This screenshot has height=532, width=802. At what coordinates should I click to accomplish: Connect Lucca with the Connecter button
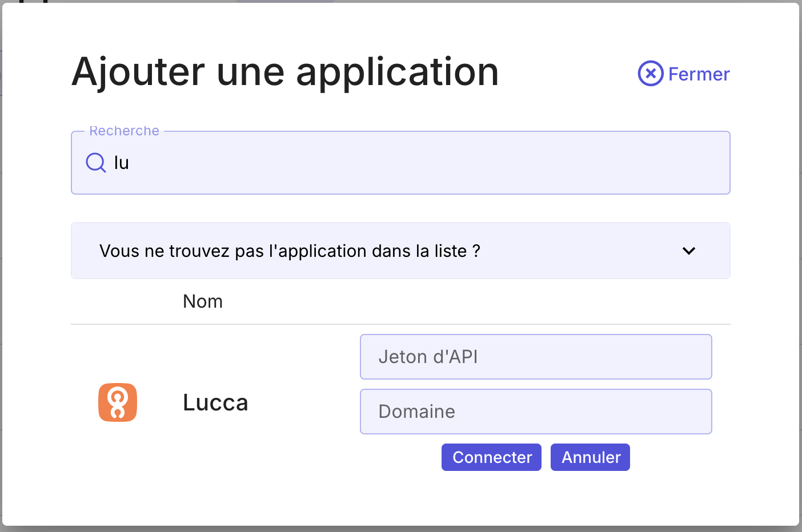point(491,457)
